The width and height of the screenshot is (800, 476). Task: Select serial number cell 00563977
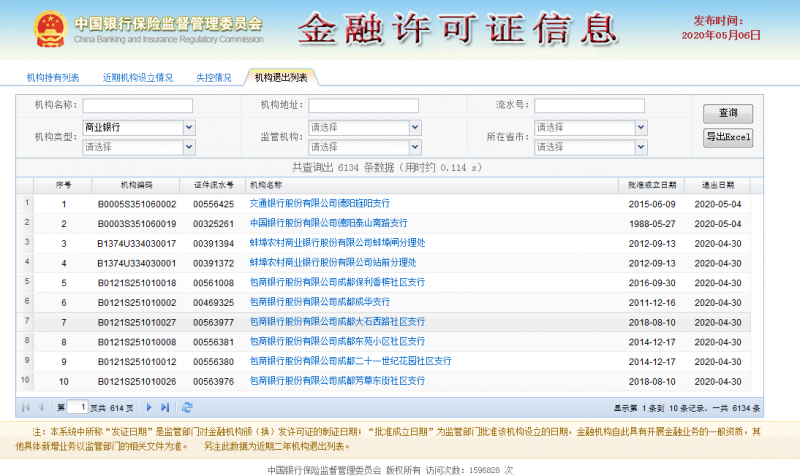213,323
